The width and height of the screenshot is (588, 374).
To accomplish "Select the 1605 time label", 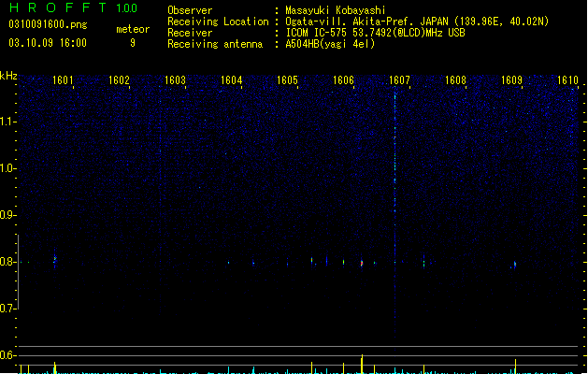I will click(287, 80).
